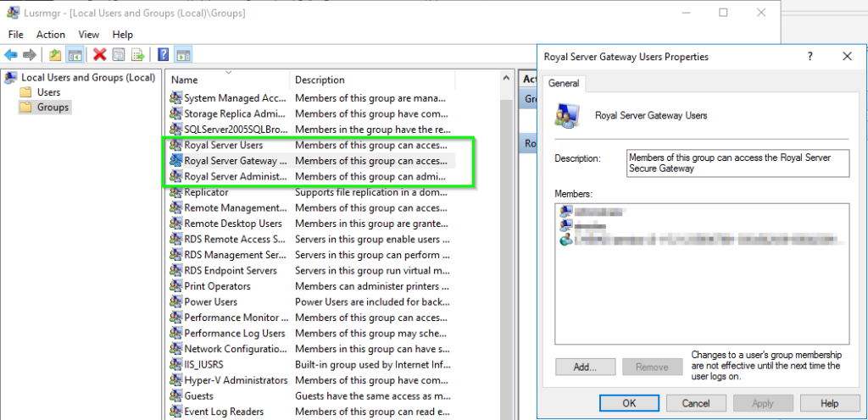Click scroll up arrow of groups list
The width and height of the screenshot is (868, 420).
pos(506,79)
